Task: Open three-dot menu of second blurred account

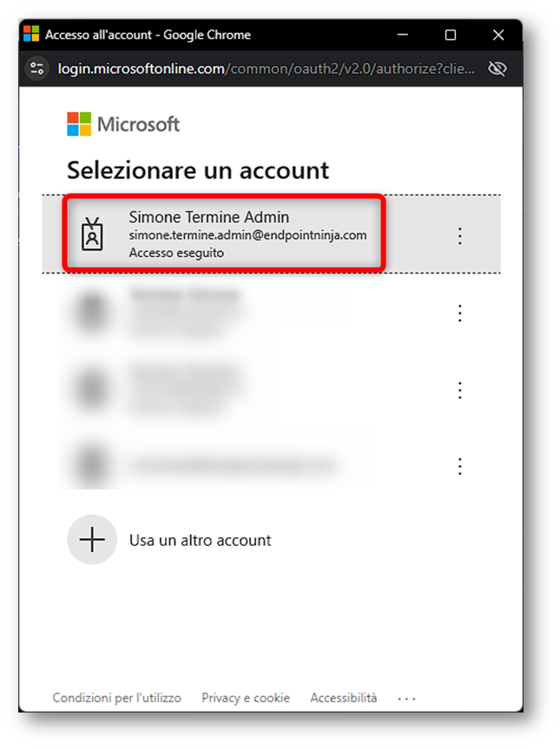Action: [459, 313]
